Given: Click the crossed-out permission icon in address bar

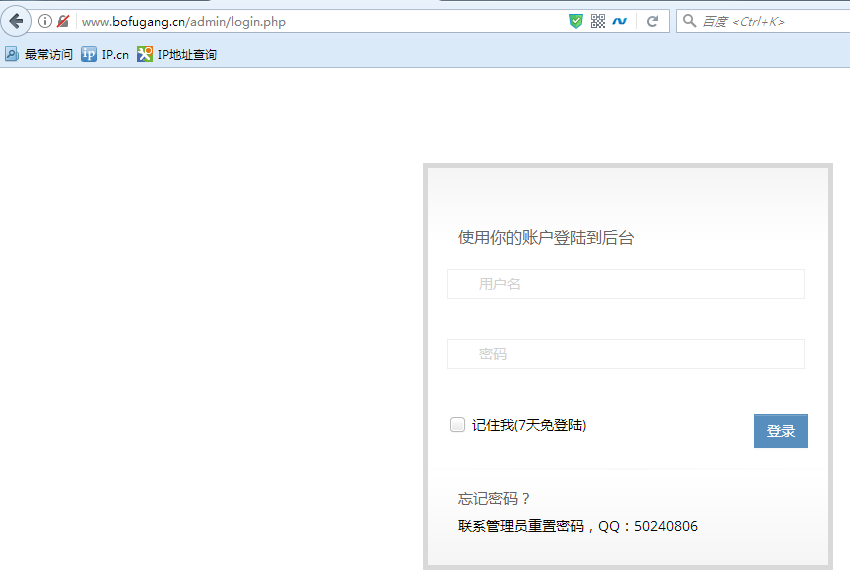Looking at the screenshot, I should click(x=63, y=21).
